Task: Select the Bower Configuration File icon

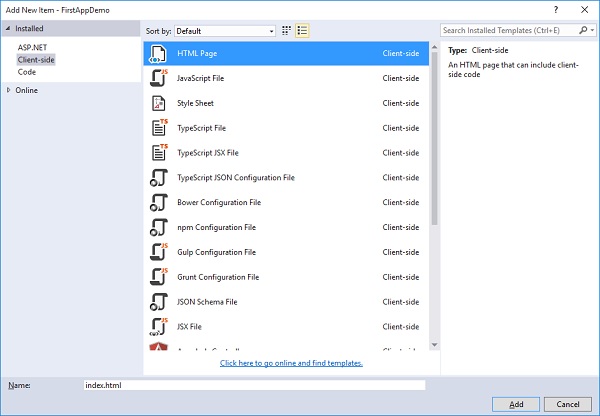Action: (158, 202)
